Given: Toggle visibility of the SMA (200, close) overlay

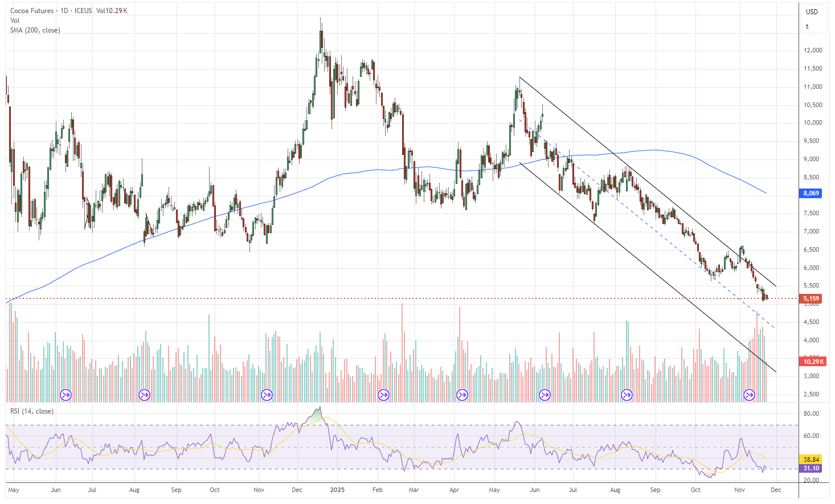Looking at the screenshot, I should [x=34, y=30].
